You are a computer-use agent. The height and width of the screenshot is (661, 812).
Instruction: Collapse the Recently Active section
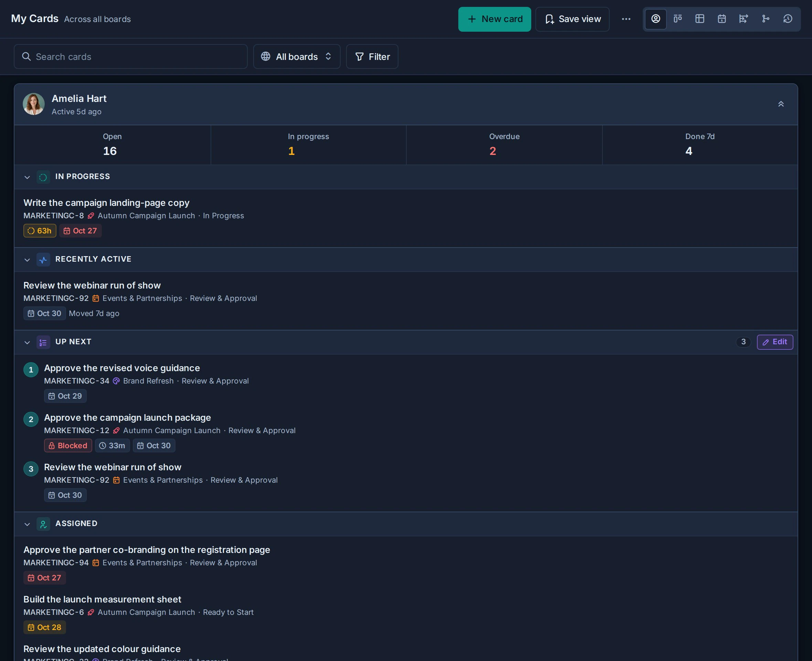(27, 260)
